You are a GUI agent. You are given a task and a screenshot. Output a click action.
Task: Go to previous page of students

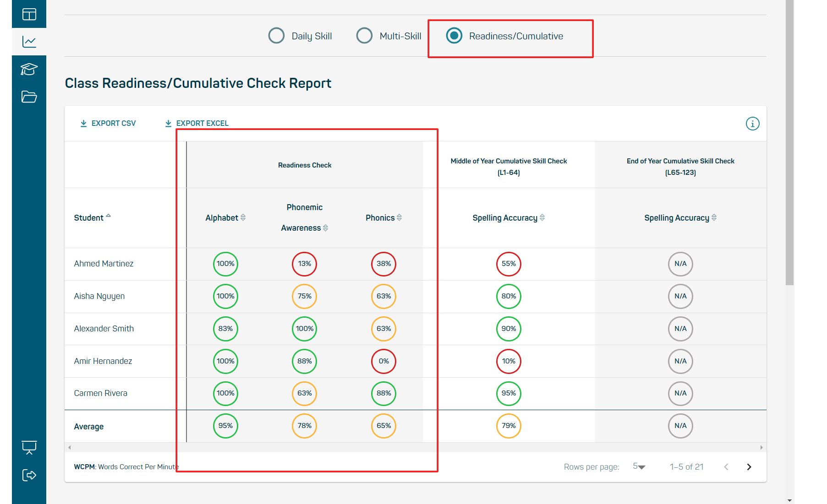pyautogui.click(x=726, y=467)
